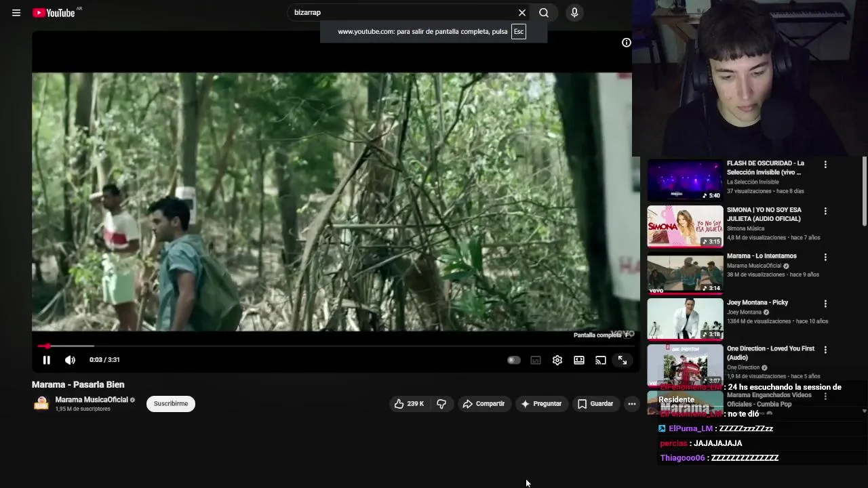Open the video info card icon
868x488 pixels.
pyautogui.click(x=627, y=43)
